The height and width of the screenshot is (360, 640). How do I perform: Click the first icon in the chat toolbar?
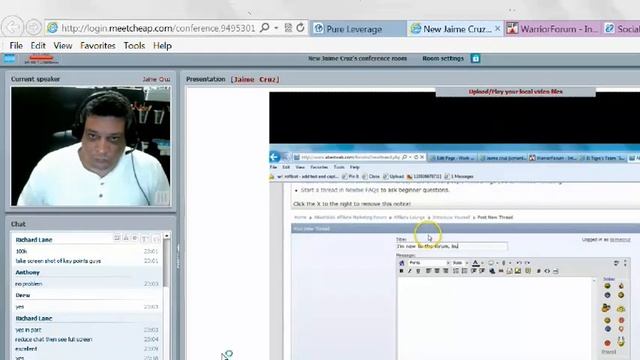117,238
